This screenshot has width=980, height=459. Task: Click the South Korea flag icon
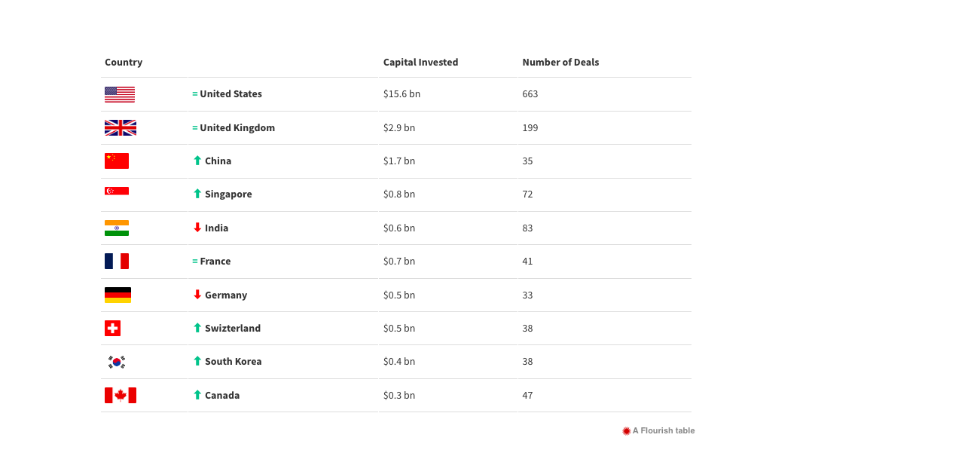[x=117, y=362]
